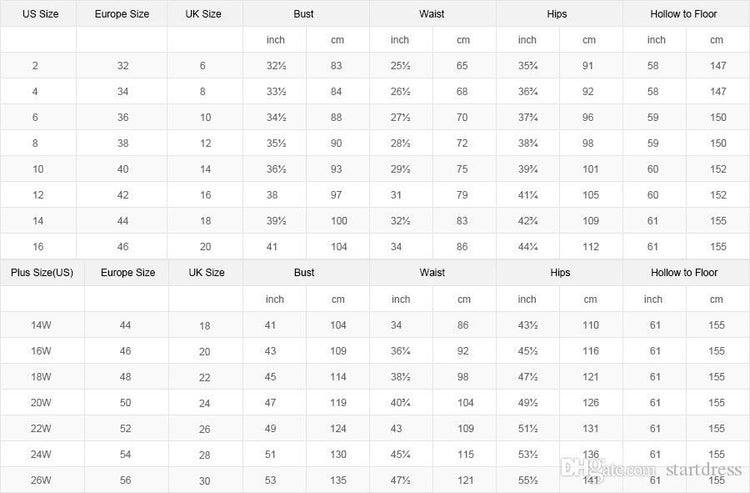Click waist 40¾ inch cell

pos(400,403)
